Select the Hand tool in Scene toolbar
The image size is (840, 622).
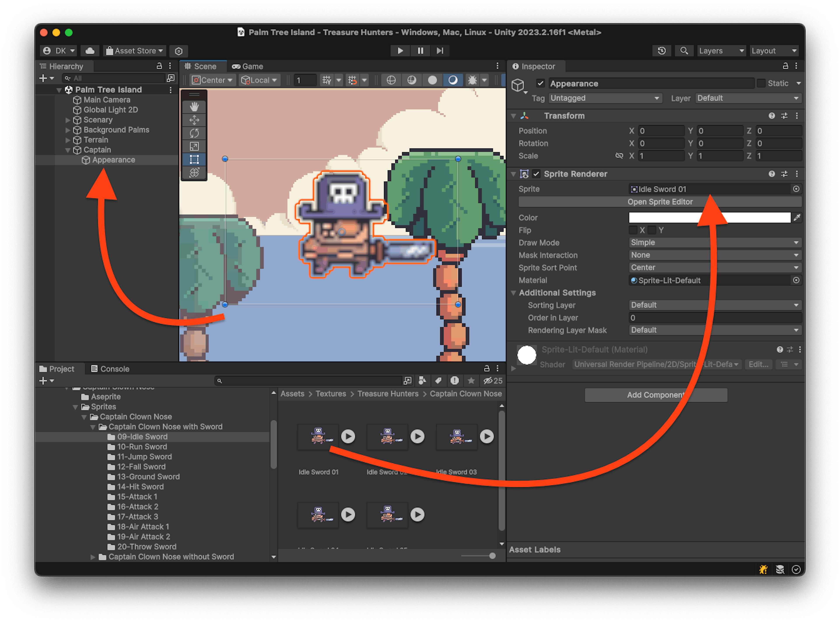tap(194, 107)
